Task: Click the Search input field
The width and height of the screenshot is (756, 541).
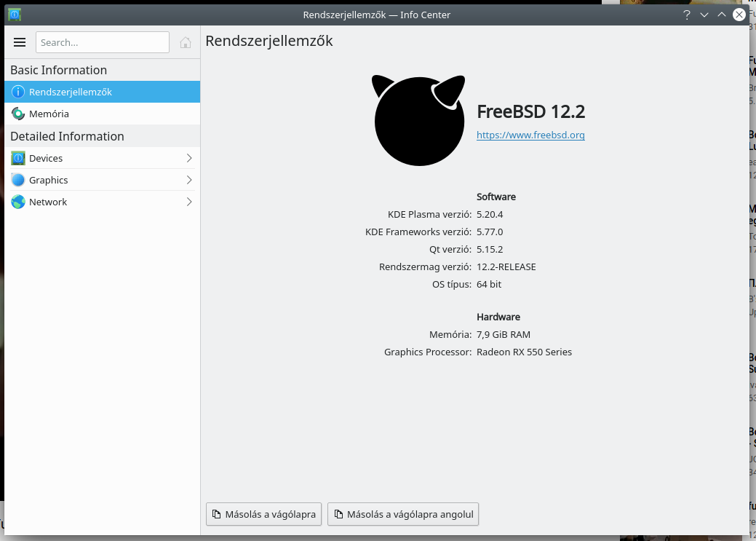Action: (102, 42)
